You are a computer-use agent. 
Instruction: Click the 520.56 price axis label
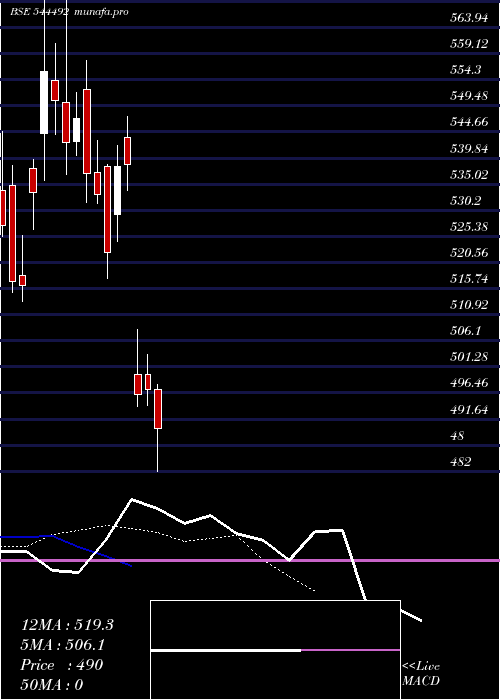pos(469,253)
